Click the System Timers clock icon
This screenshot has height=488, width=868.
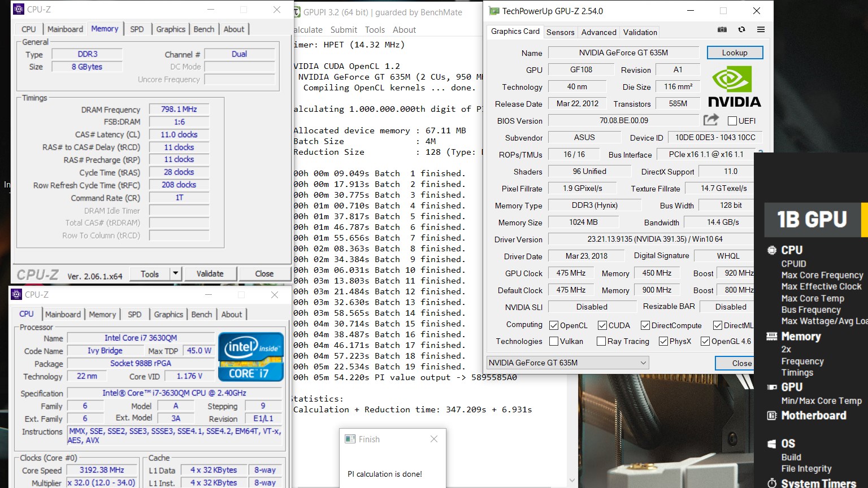[771, 483]
